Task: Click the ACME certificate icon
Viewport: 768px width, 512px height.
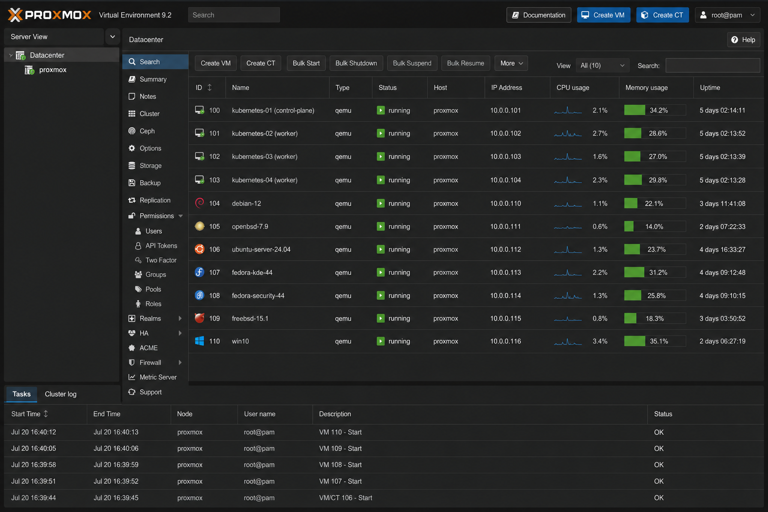Action: [132, 348]
